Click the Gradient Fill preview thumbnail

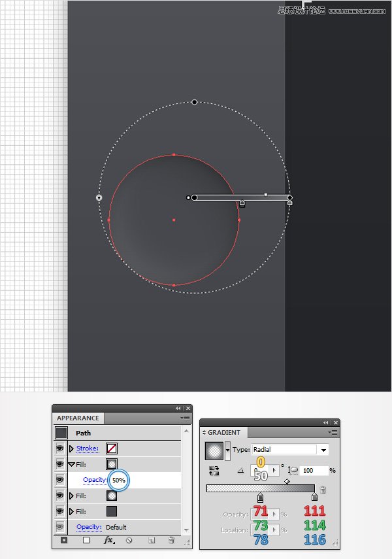coord(214,451)
